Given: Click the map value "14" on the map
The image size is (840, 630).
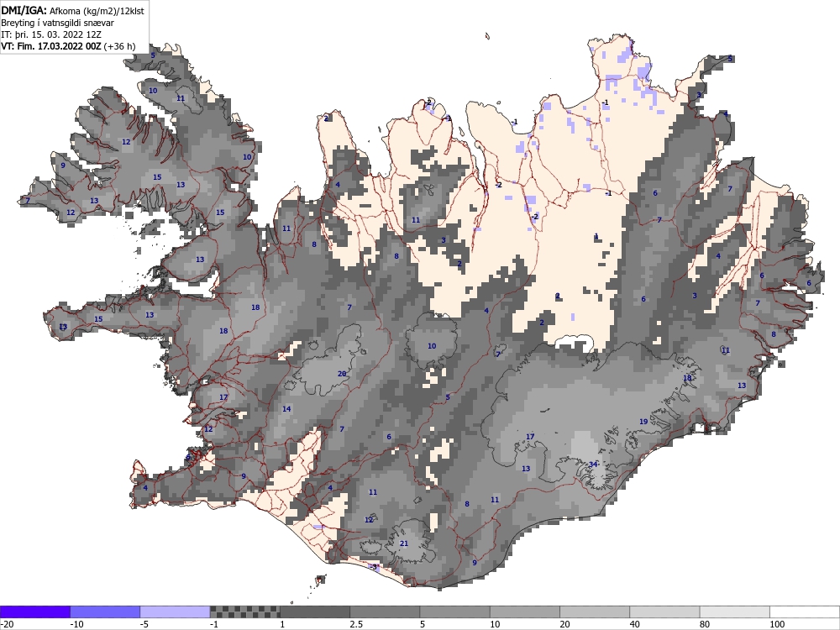Looking at the screenshot, I should (x=286, y=409).
